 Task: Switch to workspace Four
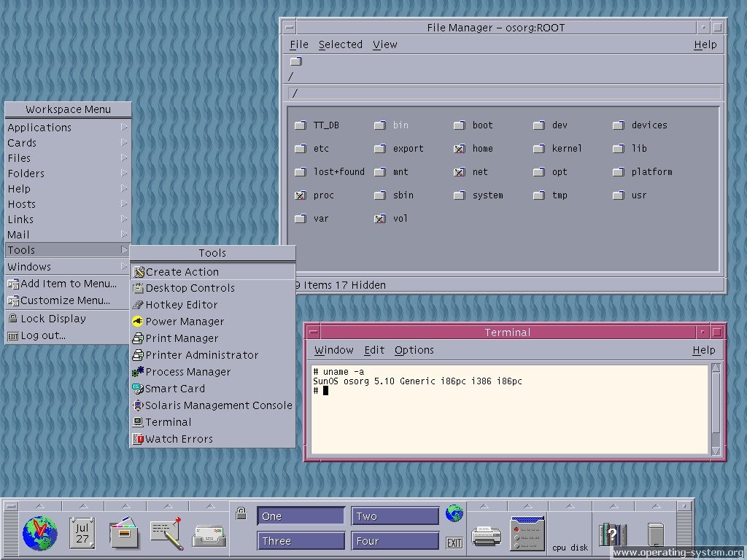coord(395,541)
